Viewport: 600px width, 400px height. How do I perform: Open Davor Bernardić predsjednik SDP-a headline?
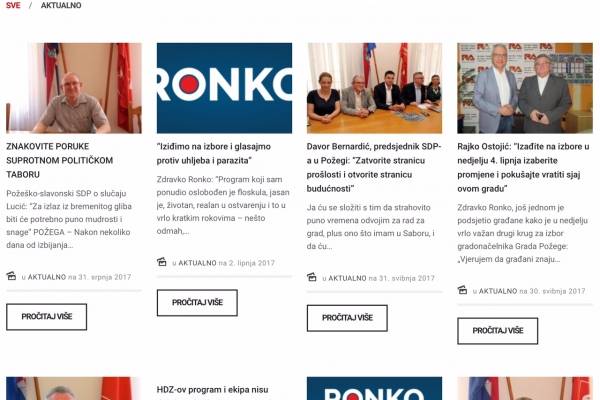374,167
